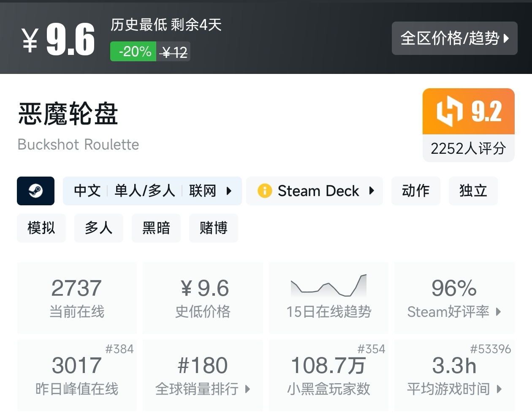The image size is (532, 414).
Task: Select the 多人 tag
Action: pyautogui.click(x=99, y=228)
